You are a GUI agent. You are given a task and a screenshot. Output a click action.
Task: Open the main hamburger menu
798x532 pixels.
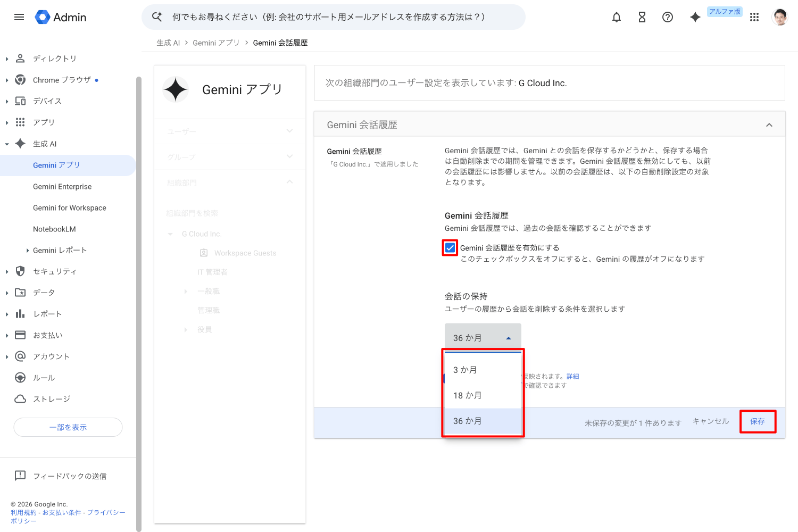pyautogui.click(x=19, y=17)
